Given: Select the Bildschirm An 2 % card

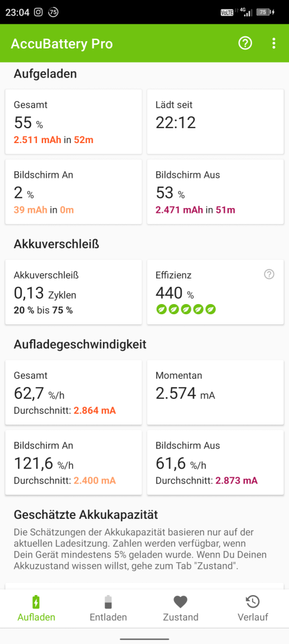Looking at the screenshot, I should 73,192.
